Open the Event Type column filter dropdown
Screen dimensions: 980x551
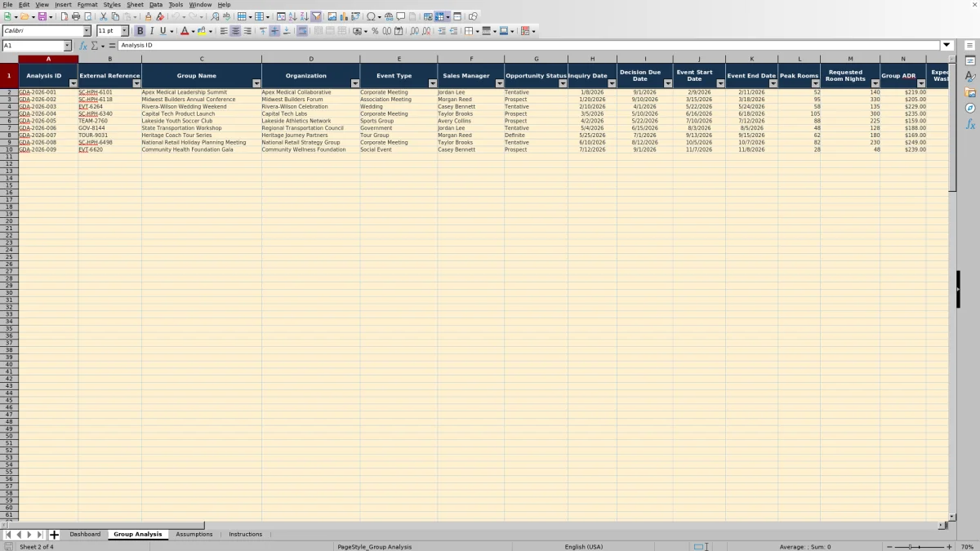click(432, 83)
